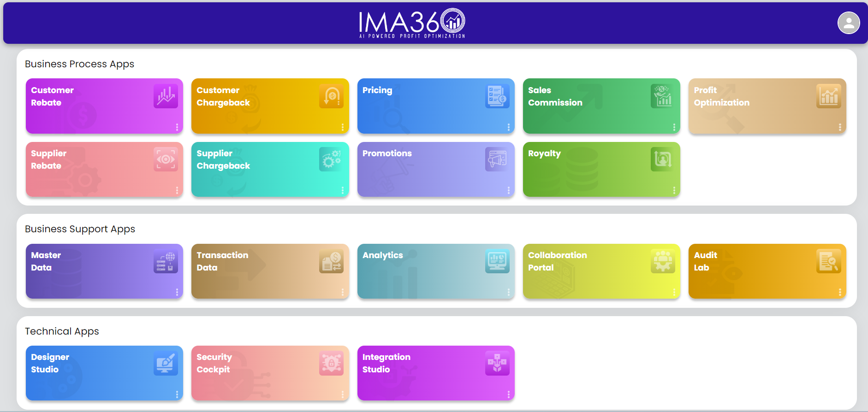Open the Profit Optimization app tile
This screenshot has height=412, width=868.
(767, 106)
